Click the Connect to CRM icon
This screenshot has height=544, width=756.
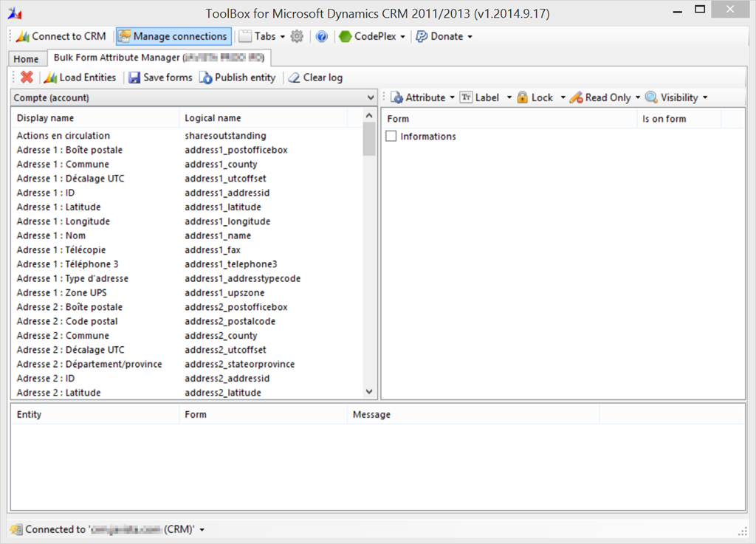click(23, 37)
